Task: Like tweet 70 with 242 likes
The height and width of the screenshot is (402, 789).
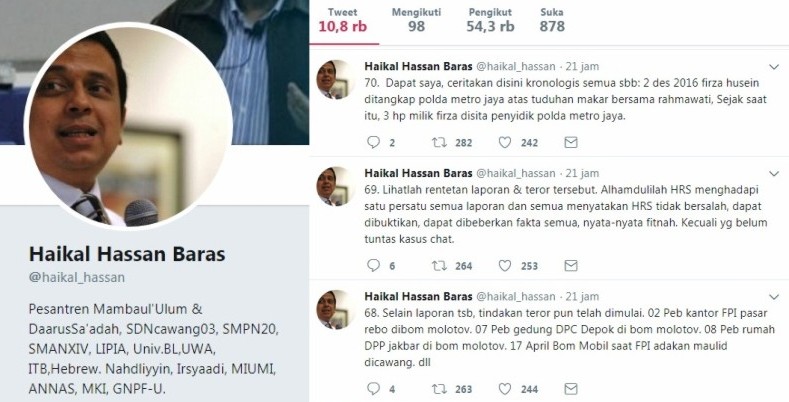Action: [505, 142]
